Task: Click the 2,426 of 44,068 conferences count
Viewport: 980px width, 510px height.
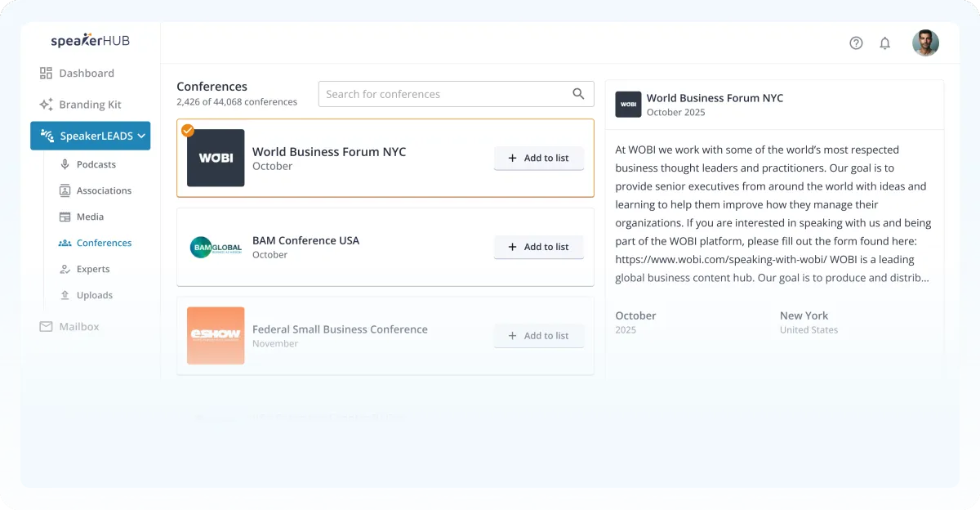Action: pos(237,102)
